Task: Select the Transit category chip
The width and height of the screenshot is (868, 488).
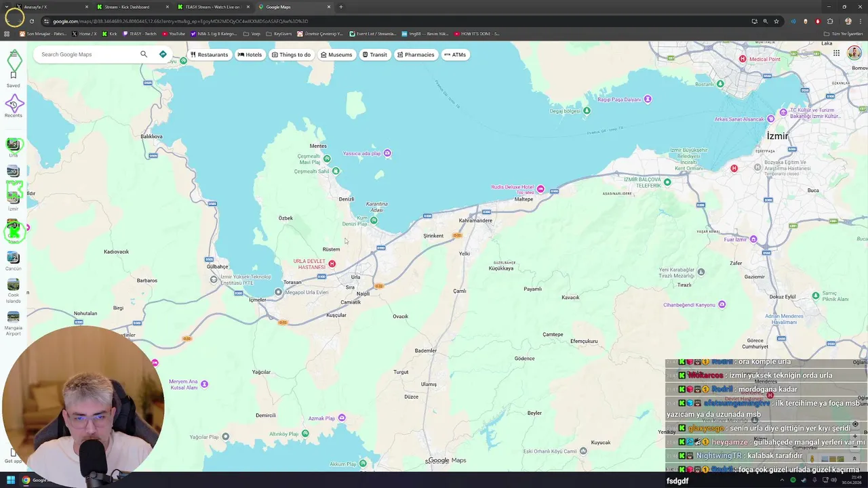Action: click(375, 54)
